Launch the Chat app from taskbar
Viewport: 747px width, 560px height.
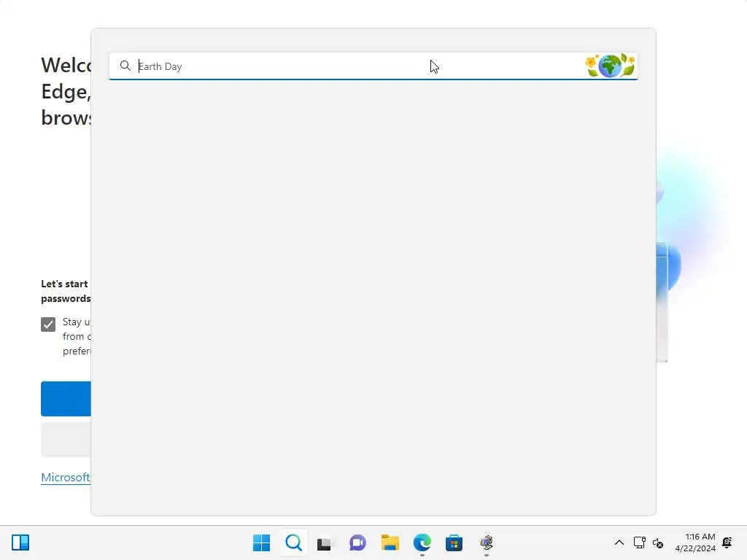pos(357,542)
